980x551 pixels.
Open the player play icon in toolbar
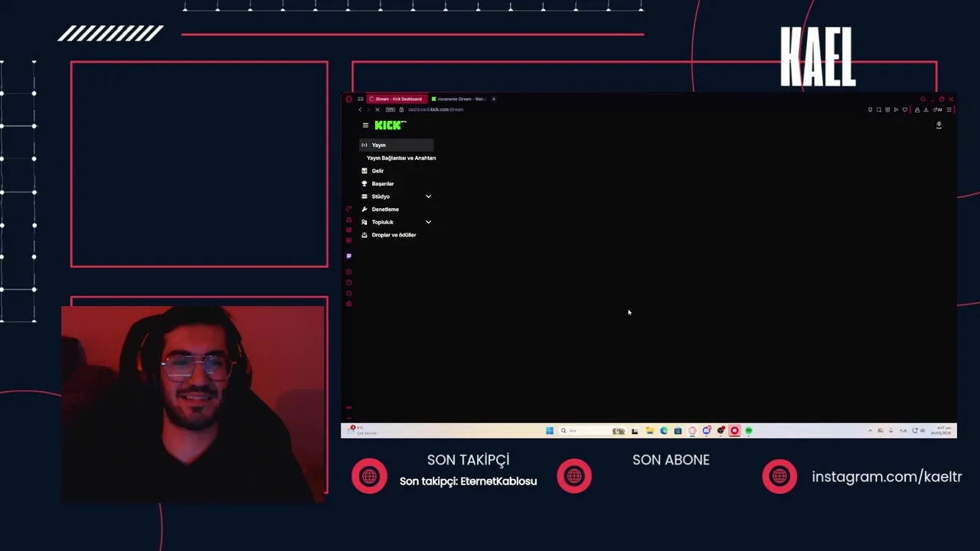click(896, 109)
